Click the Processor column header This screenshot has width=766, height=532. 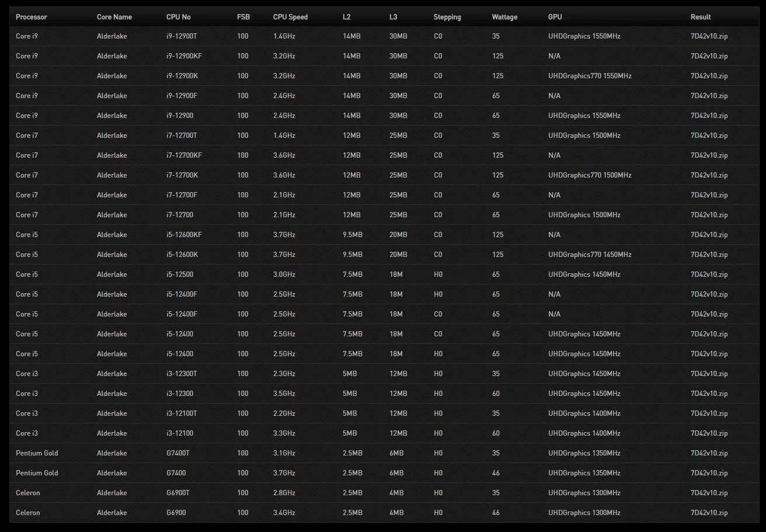point(32,17)
